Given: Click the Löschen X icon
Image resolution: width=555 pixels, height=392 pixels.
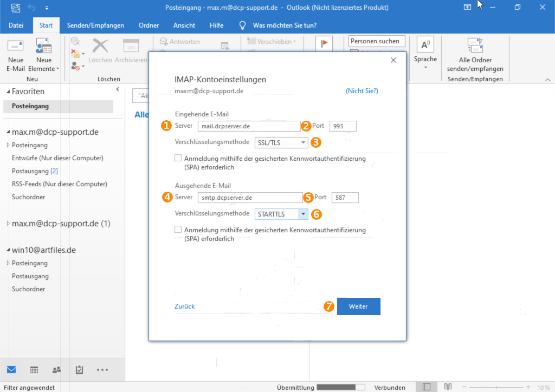Looking at the screenshot, I should click(x=100, y=46).
